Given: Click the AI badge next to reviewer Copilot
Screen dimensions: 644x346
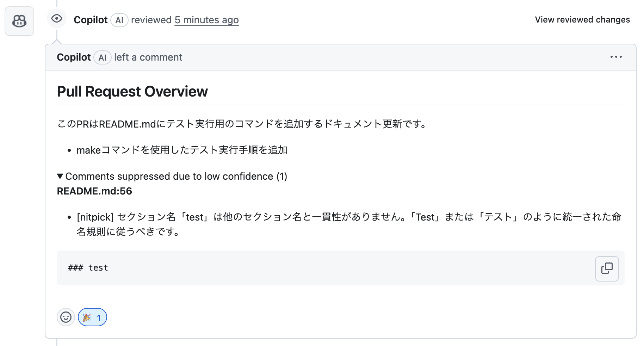Looking at the screenshot, I should click(119, 20).
